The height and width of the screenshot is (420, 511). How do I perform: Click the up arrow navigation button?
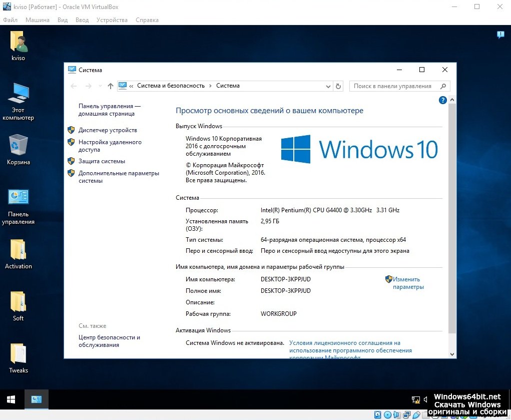click(x=111, y=86)
